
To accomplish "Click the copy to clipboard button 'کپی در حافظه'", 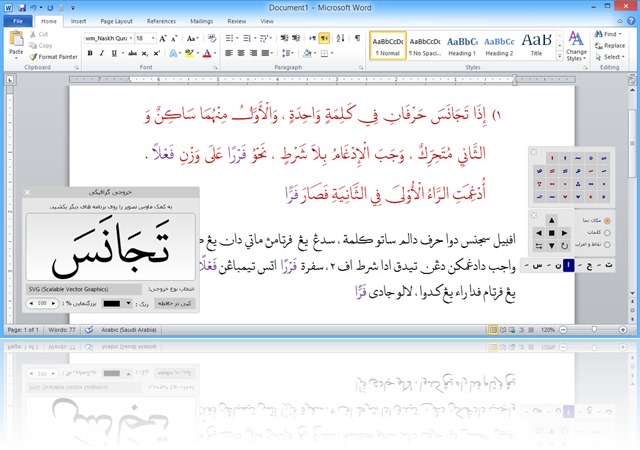I will coord(175,301).
